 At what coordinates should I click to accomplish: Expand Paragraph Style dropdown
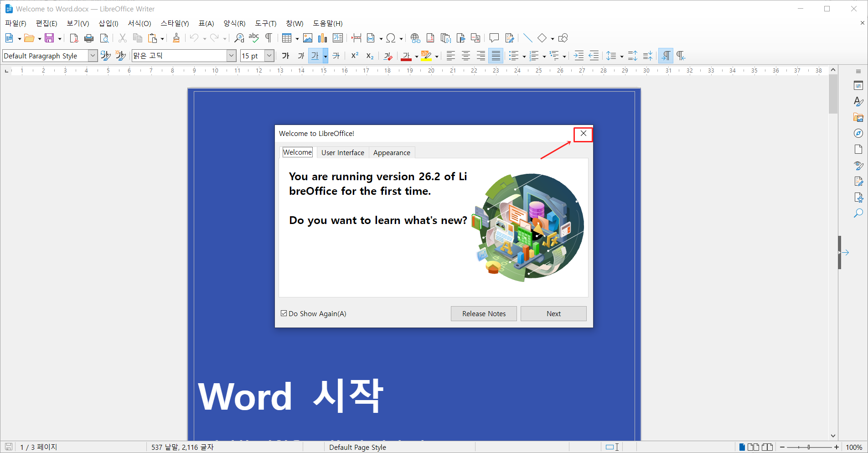[x=93, y=56]
